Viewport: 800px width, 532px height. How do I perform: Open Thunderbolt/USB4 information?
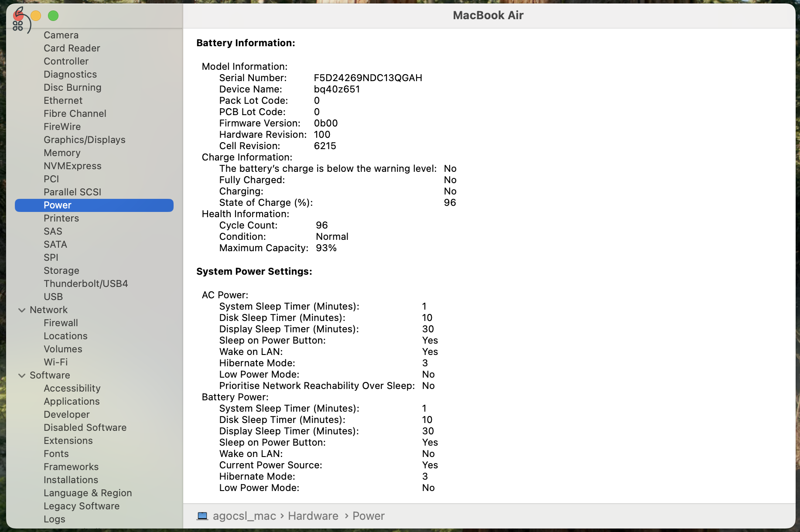86,283
